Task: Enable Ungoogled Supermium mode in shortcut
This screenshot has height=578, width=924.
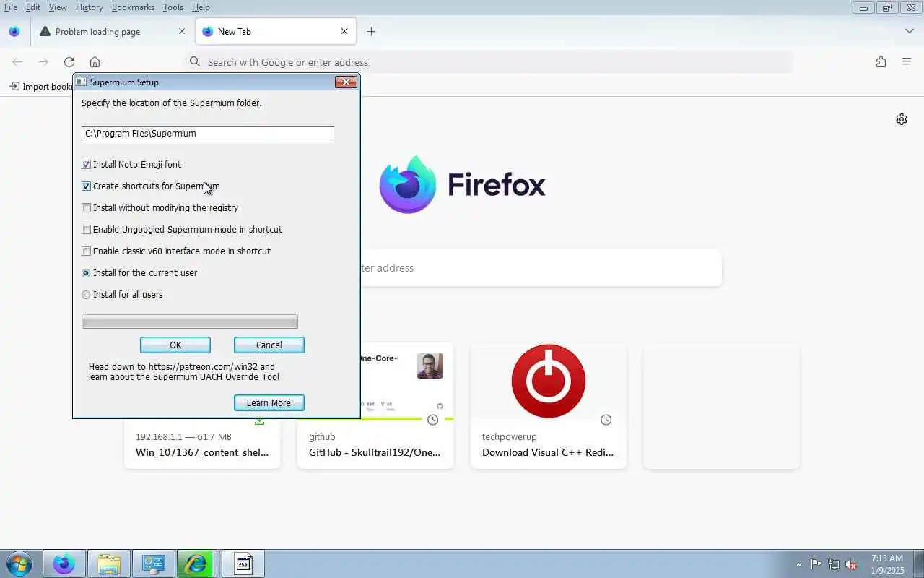Action: click(x=86, y=230)
